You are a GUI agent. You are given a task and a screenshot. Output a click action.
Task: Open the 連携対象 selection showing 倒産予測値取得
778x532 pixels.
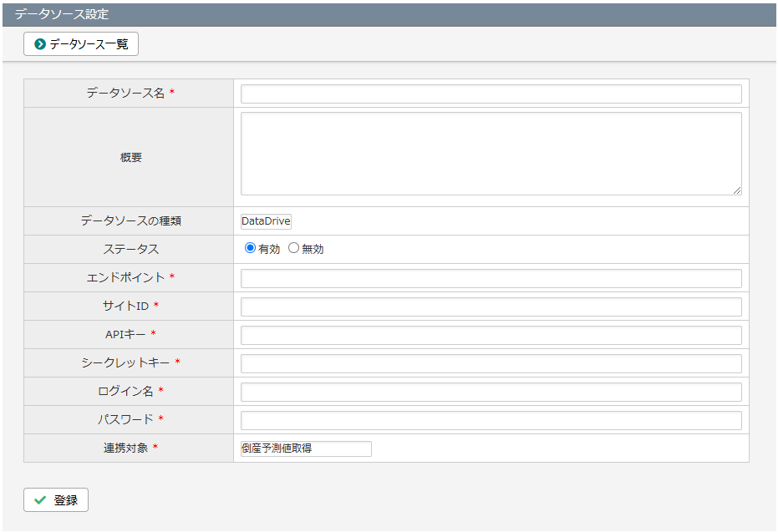pos(306,448)
